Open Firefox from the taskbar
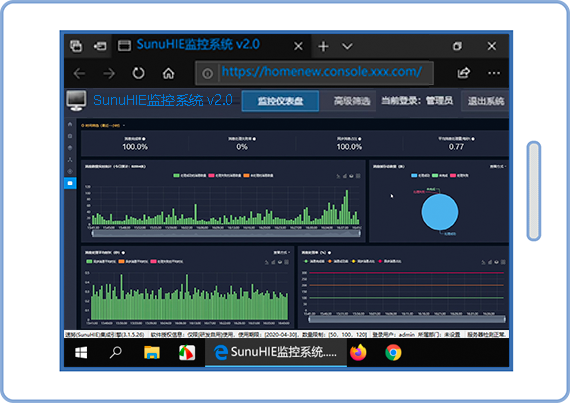The width and height of the screenshot is (570, 403). pyautogui.click(x=358, y=352)
